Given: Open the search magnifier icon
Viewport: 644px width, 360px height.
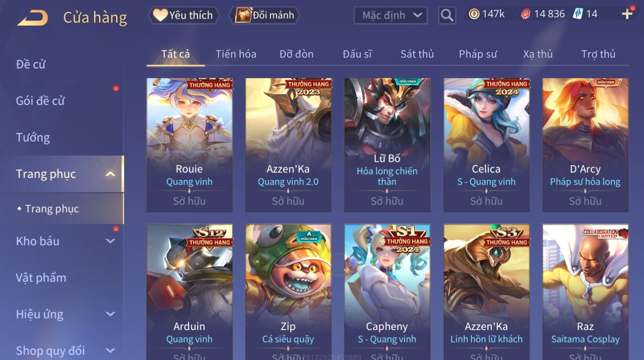Looking at the screenshot, I should point(447,15).
